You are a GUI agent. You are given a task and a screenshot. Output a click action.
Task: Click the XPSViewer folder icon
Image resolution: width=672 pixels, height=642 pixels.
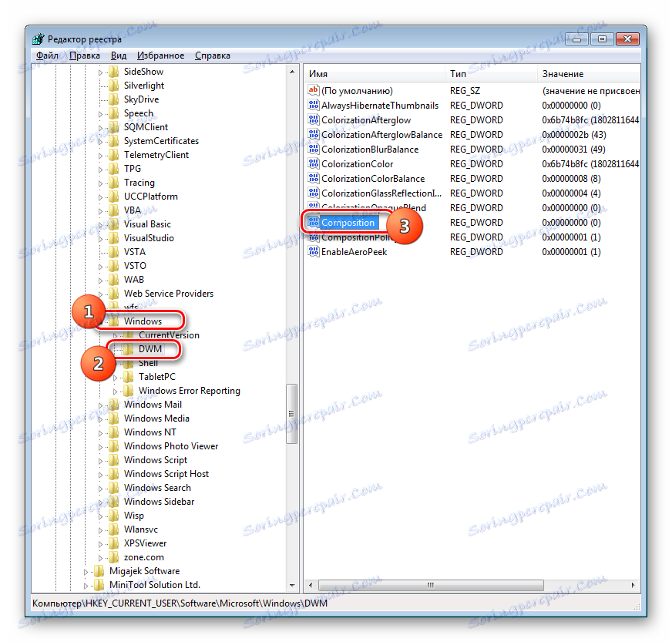[113, 543]
